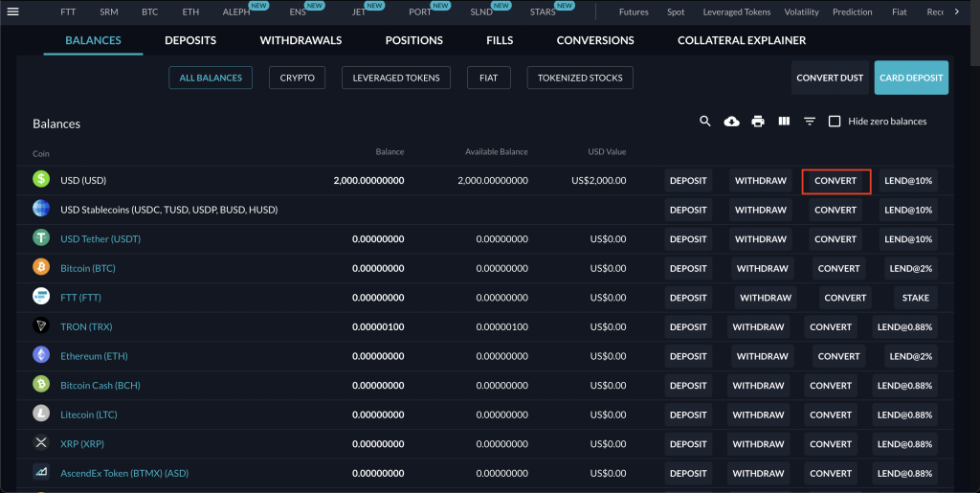Switch to the Deposits tab
Viewport: 980px width, 493px height.
(x=190, y=40)
